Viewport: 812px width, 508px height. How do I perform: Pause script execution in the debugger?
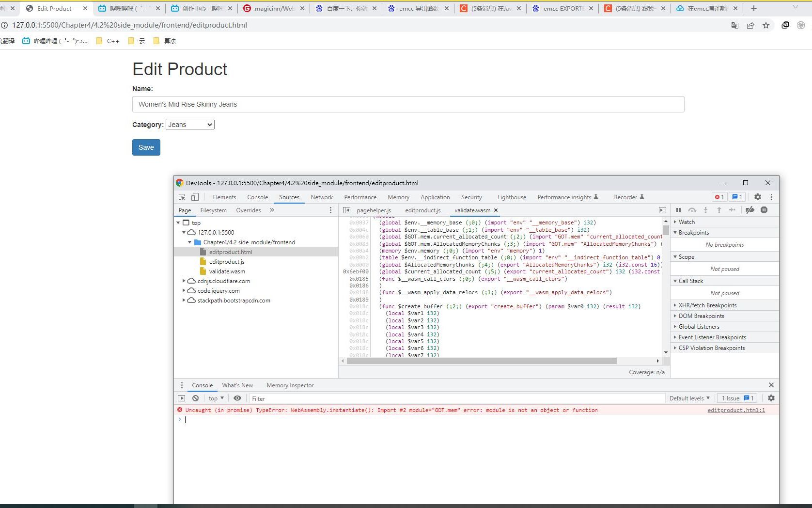click(678, 210)
